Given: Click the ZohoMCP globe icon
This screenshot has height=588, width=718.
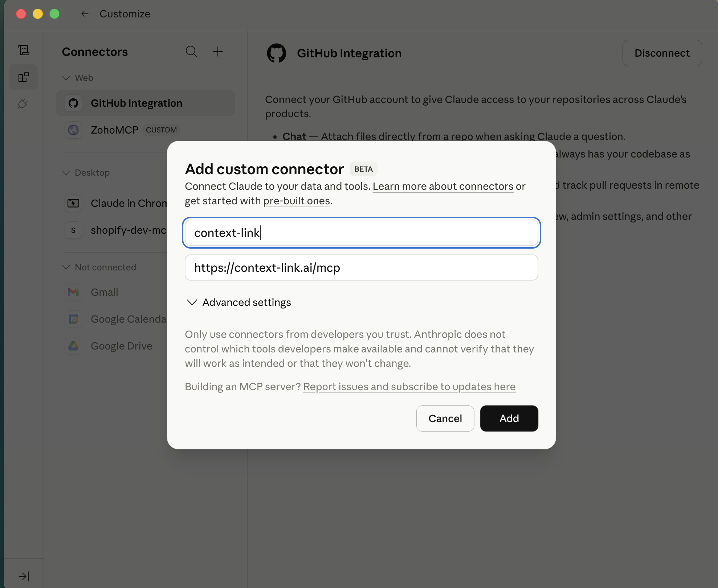Looking at the screenshot, I should coord(73,130).
